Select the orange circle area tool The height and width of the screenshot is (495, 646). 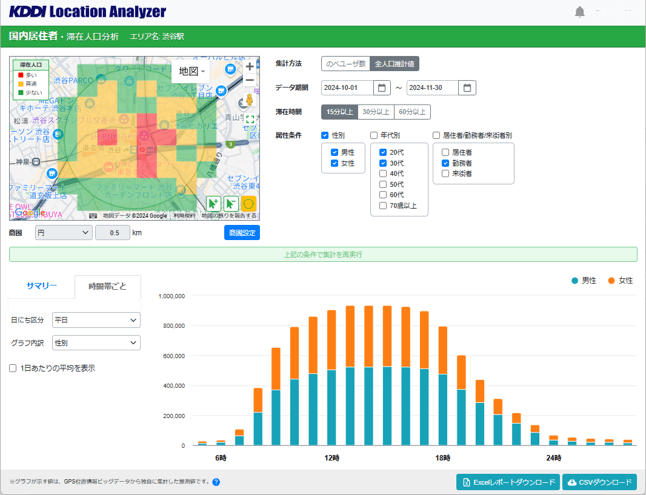point(249,204)
